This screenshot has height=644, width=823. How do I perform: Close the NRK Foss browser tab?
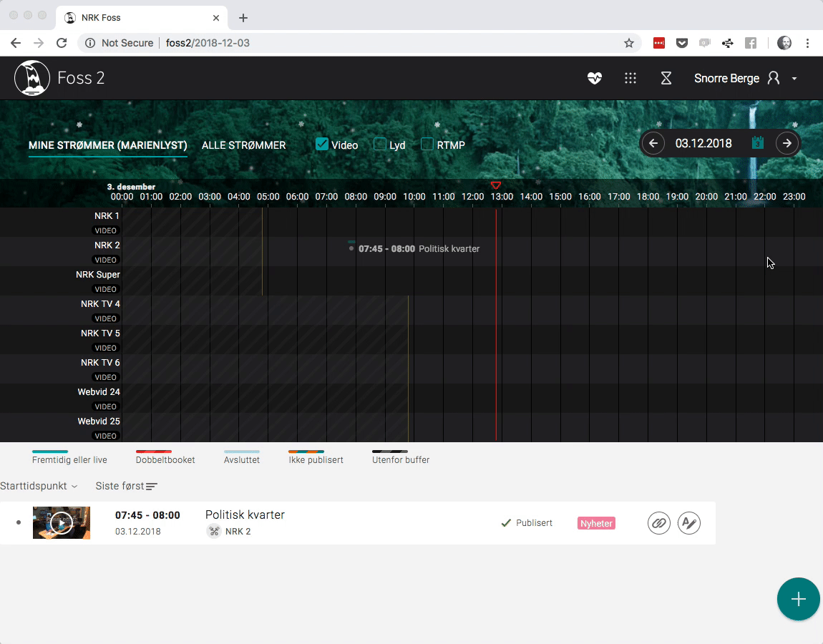[215, 18]
